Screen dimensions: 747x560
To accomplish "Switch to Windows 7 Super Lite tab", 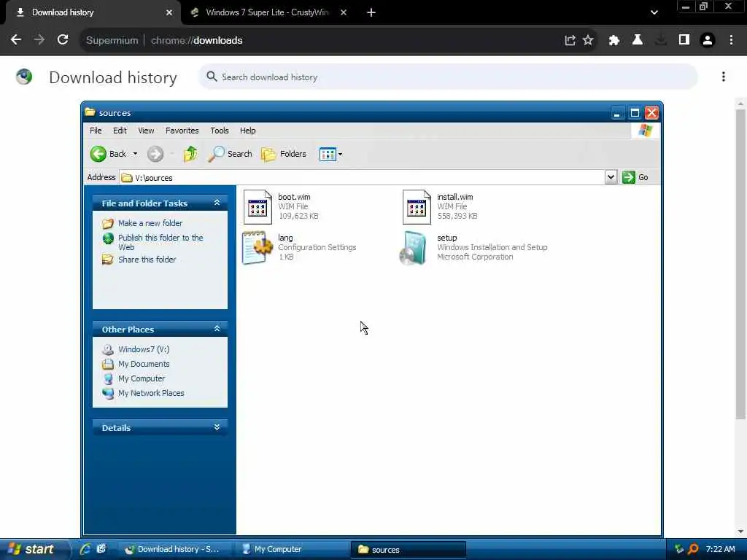I will pyautogui.click(x=267, y=12).
